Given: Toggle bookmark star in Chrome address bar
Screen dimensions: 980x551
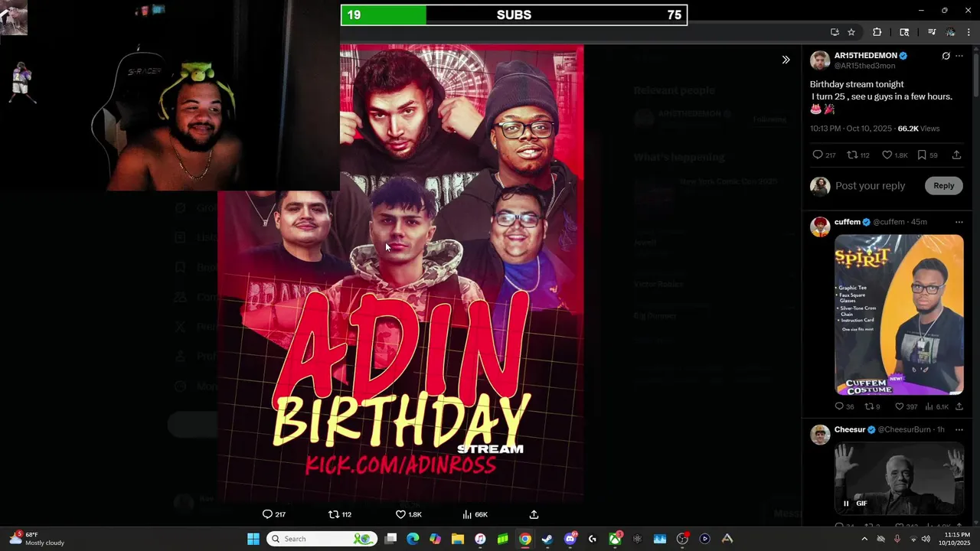Looking at the screenshot, I should click(851, 32).
